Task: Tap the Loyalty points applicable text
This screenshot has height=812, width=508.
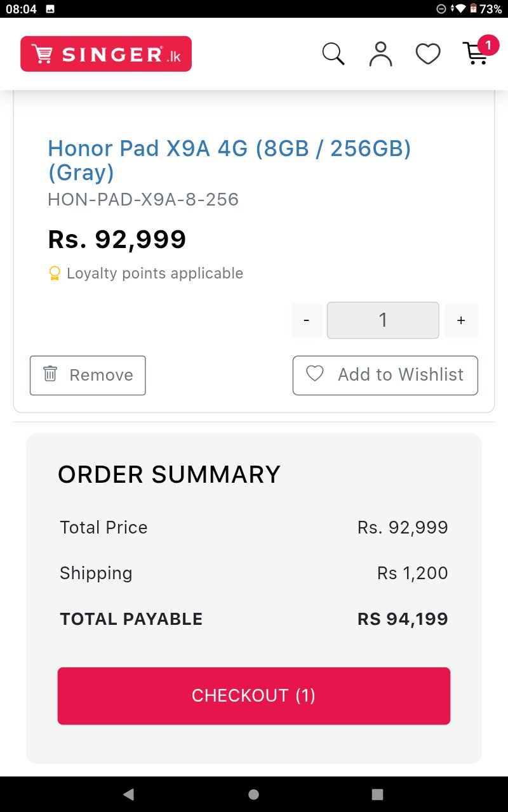Action: 155,273
